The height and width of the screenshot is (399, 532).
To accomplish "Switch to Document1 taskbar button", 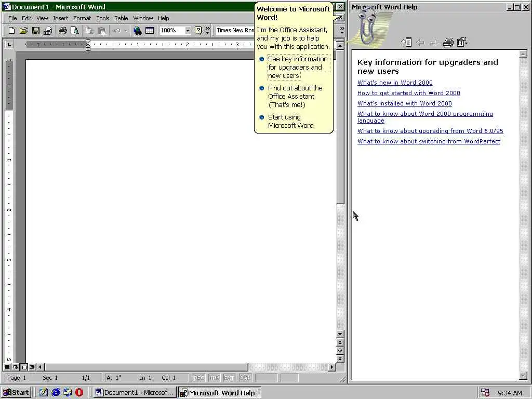I will [x=135, y=393].
